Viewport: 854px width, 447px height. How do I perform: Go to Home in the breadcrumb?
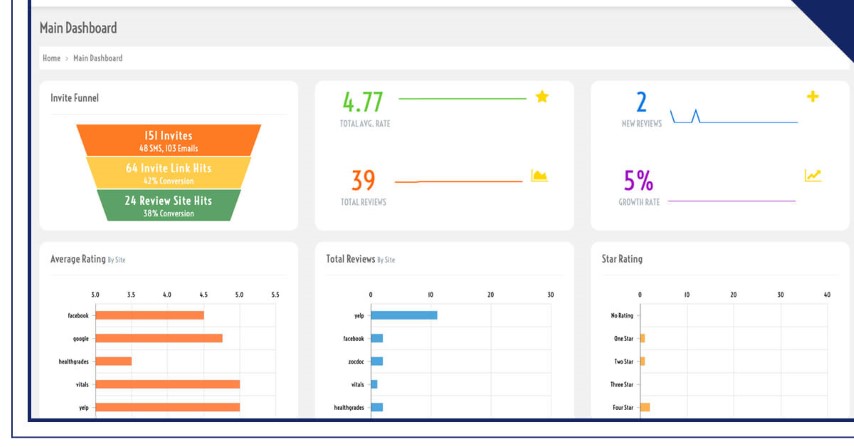51,58
